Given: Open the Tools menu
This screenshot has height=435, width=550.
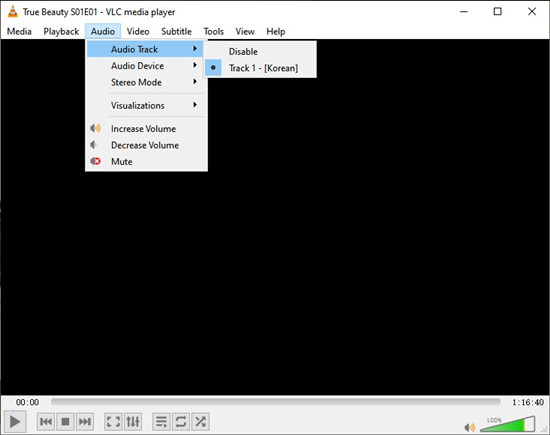Looking at the screenshot, I should click(214, 31).
